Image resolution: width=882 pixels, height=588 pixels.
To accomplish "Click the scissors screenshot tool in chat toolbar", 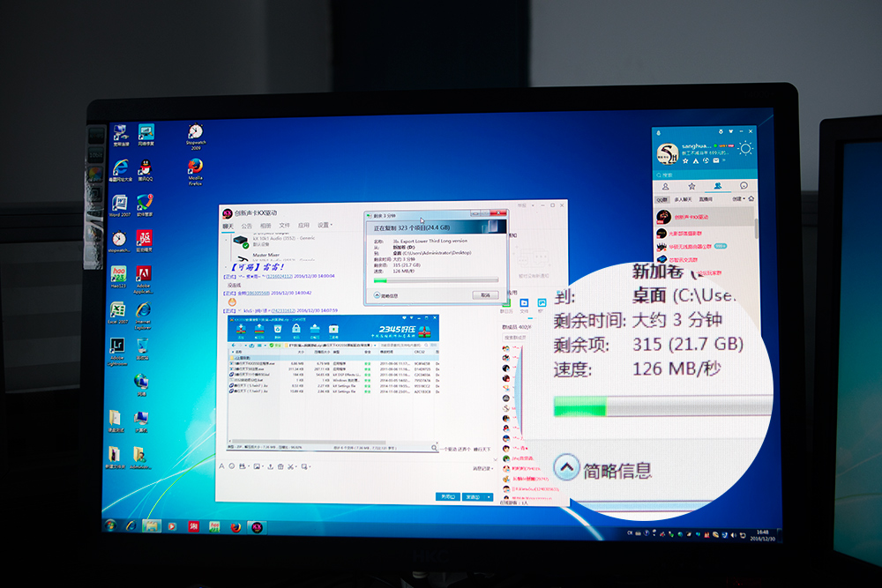I will (291, 466).
